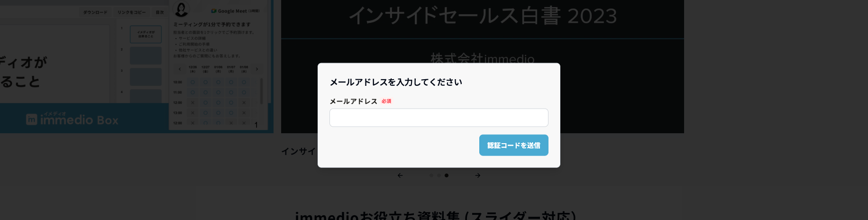
Task: Select page 1 thumbnail イメディオが出来ること
Action: point(146,34)
